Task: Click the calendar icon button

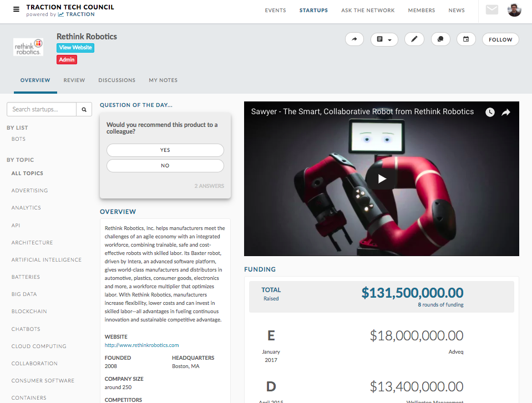Action: pyautogui.click(x=466, y=39)
